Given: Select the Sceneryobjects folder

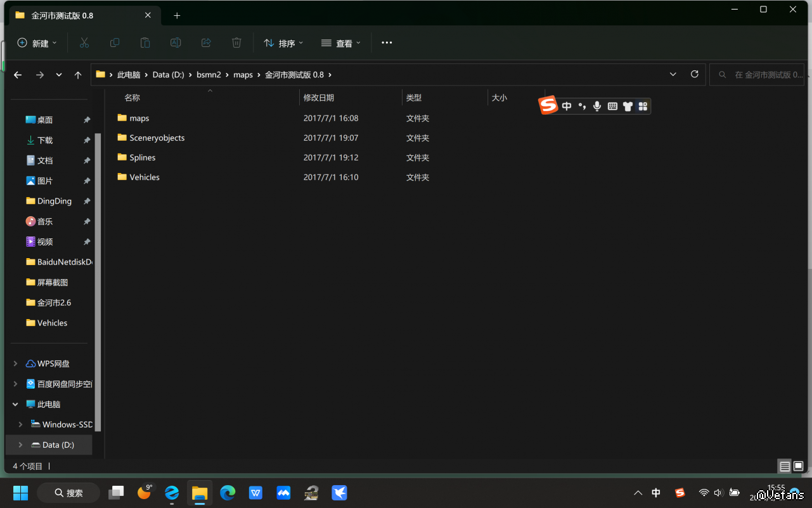Looking at the screenshot, I should point(157,138).
